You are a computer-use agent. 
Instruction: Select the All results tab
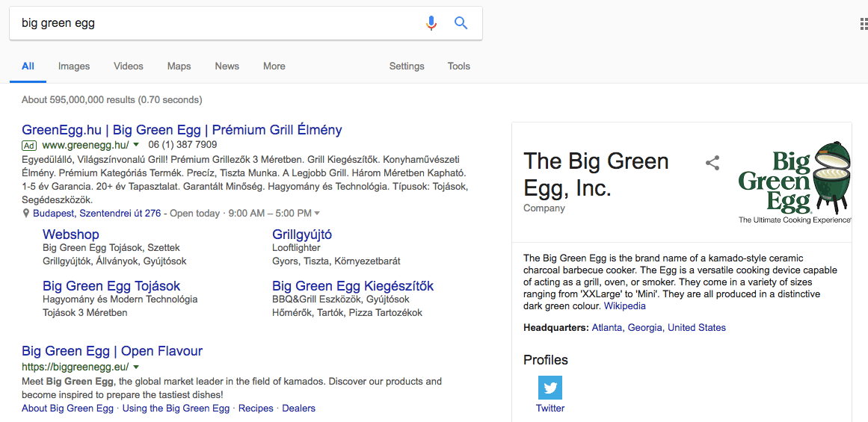28,66
